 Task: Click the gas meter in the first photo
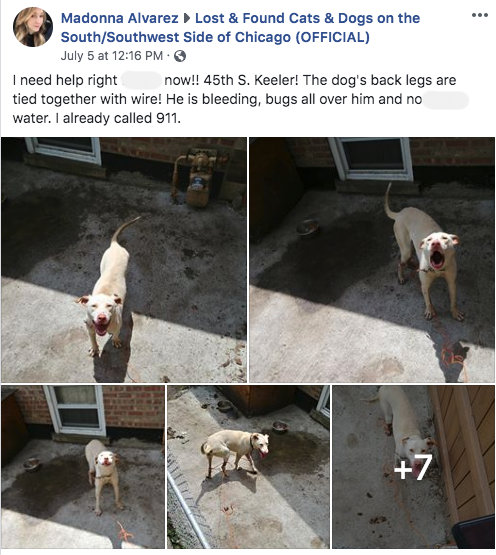198,179
